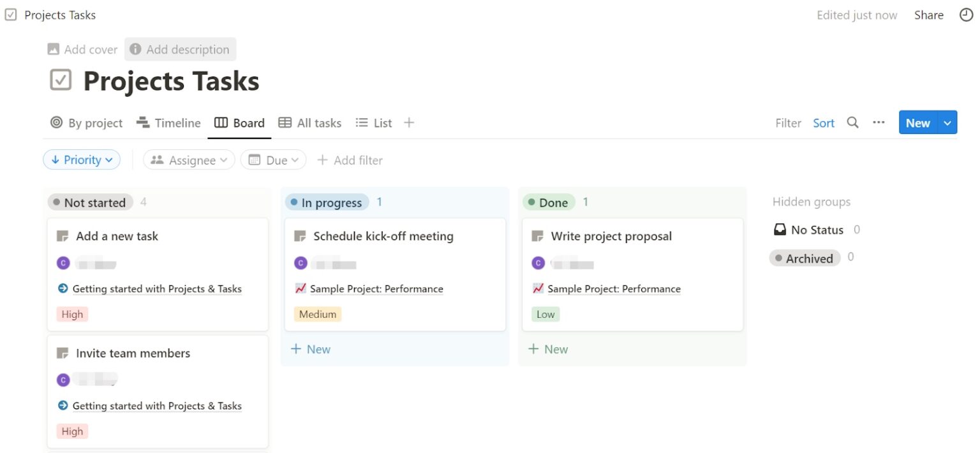The width and height of the screenshot is (980, 453).
Task: Open the more options (···) menu
Action: point(879,123)
